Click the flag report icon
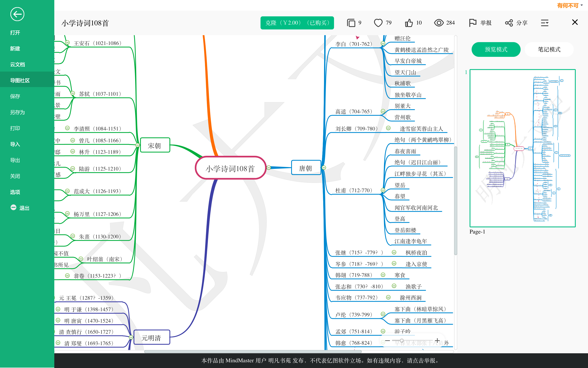 473,23
